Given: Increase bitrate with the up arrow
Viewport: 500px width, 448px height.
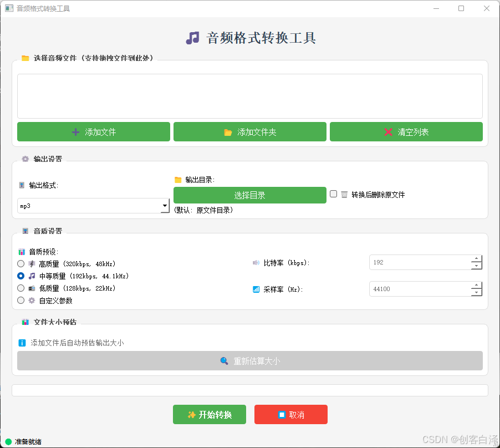Looking at the screenshot, I should click(476, 258).
